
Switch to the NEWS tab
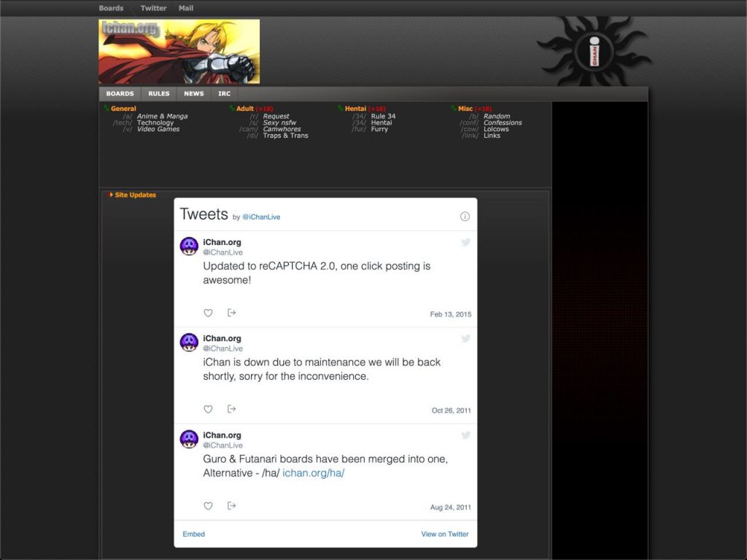pos(194,94)
